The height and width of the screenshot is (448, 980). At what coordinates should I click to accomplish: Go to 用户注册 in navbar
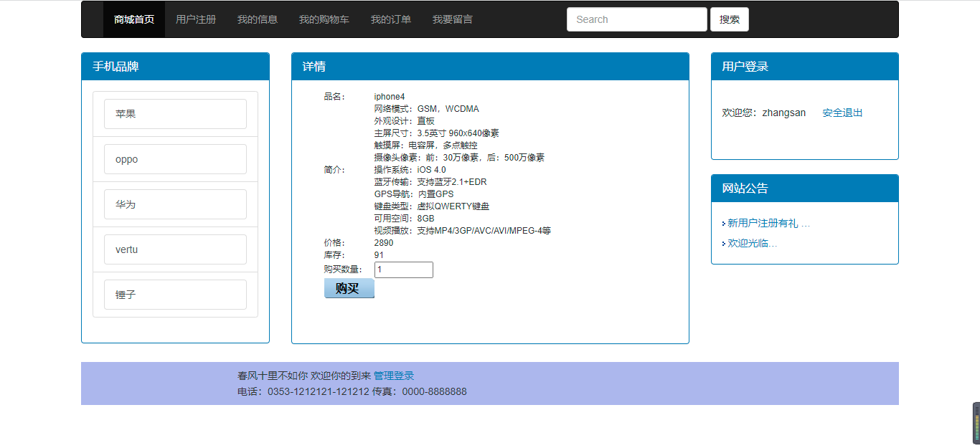point(196,19)
